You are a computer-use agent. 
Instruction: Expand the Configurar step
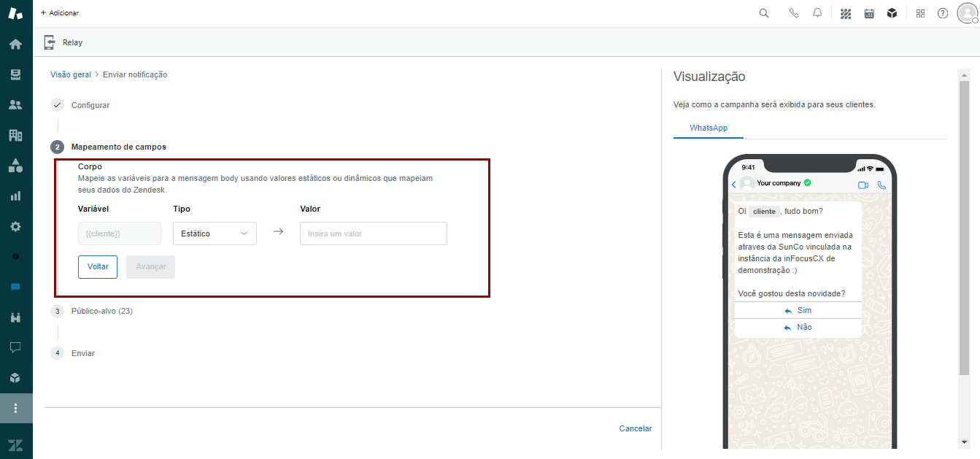[x=90, y=105]
